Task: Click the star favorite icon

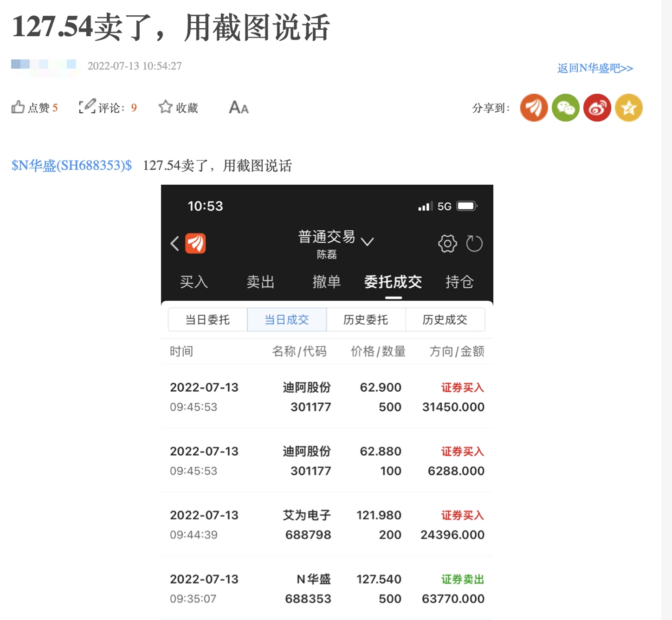Action: click(165, 107)
